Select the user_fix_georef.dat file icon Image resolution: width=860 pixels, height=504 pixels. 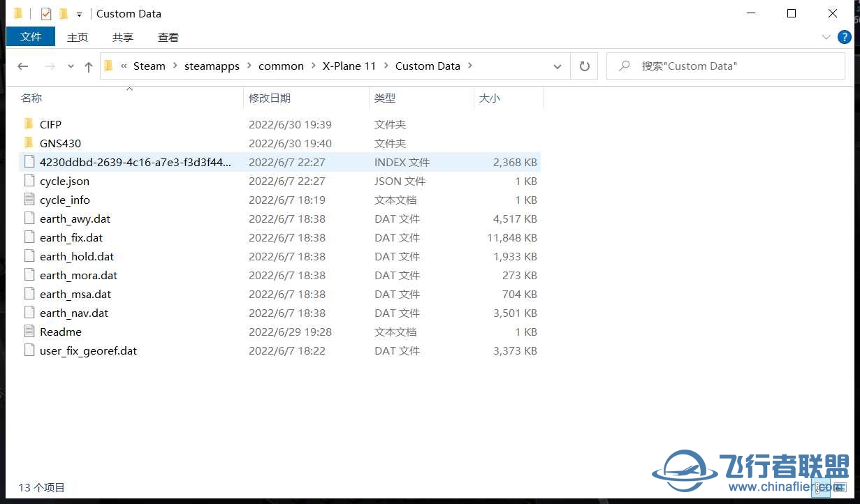(x=29, y=350)
